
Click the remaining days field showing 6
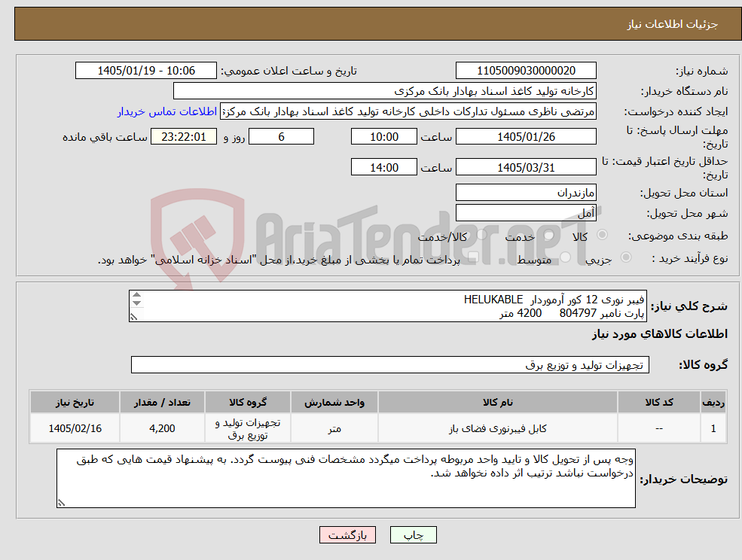point(281,137)
